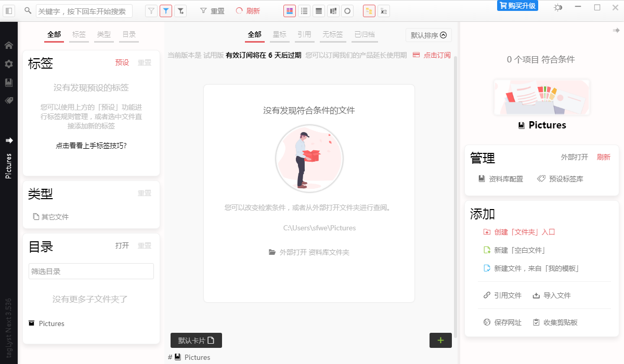Click the 点击订阅 subscribe link

(x=432, y=55)
